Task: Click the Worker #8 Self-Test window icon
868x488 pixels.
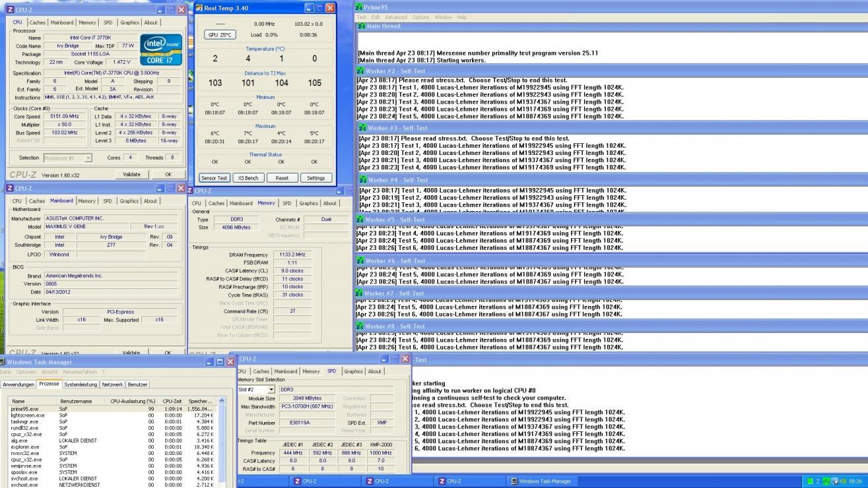Action: coord(360,326)
